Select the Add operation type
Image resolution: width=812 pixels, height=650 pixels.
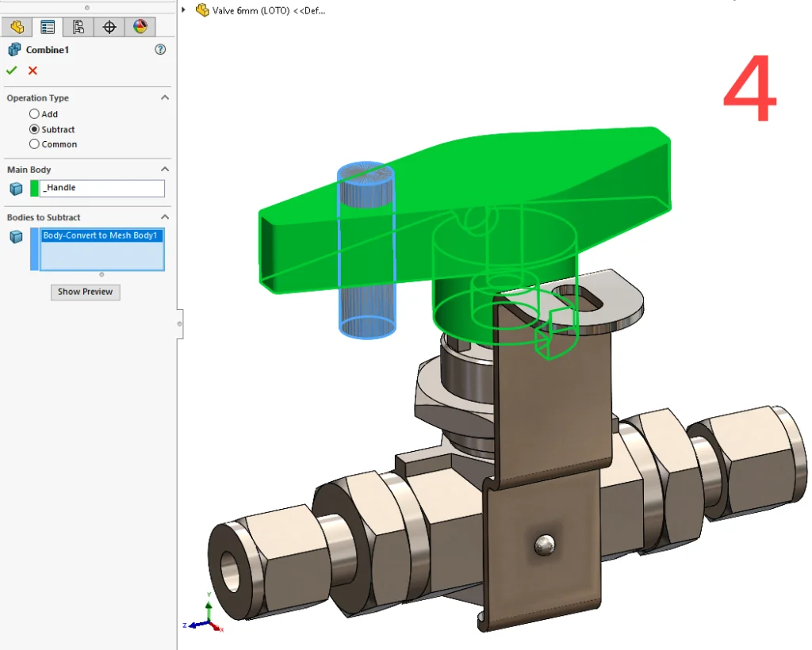point(34,114)
